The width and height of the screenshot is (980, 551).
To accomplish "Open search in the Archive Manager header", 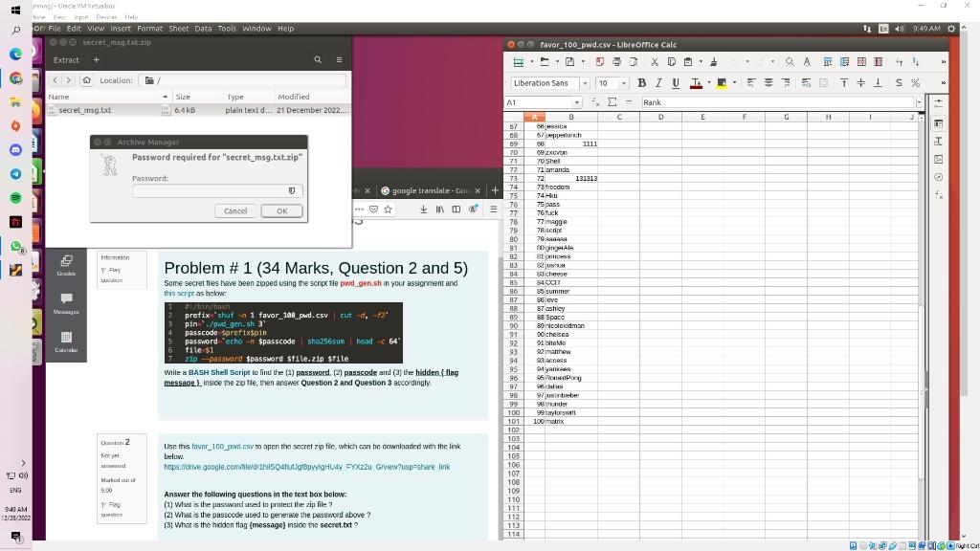I will 318,60.
